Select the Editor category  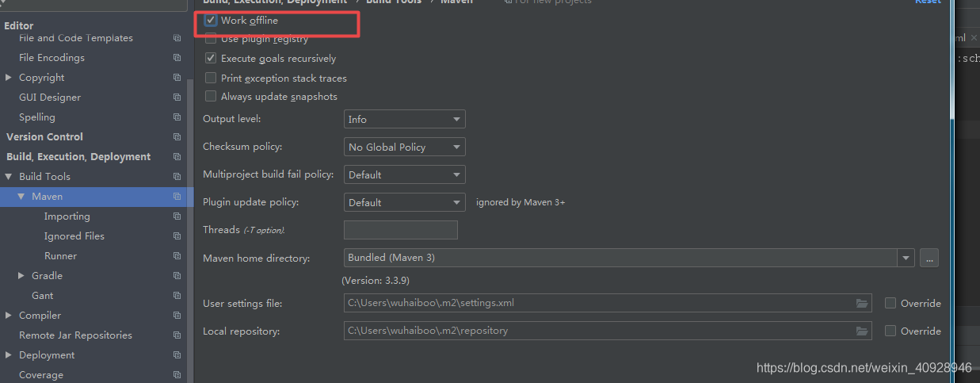[x=19, y=26]
